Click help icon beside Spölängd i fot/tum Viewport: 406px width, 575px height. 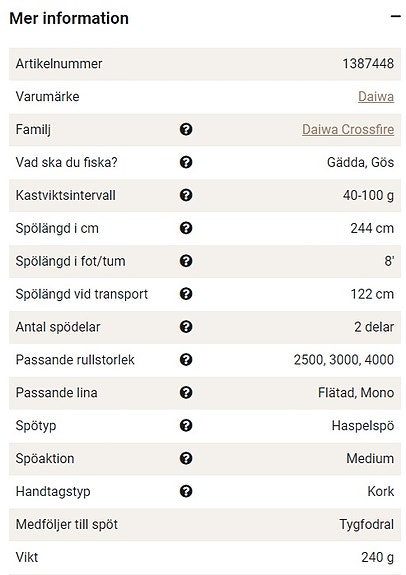pos(186,261)
